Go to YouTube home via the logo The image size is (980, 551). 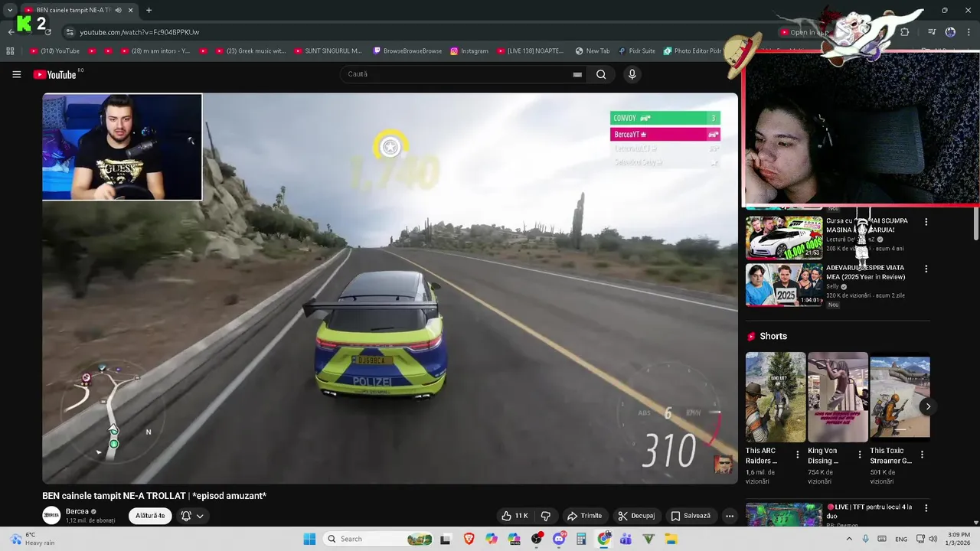pos(55,74)
